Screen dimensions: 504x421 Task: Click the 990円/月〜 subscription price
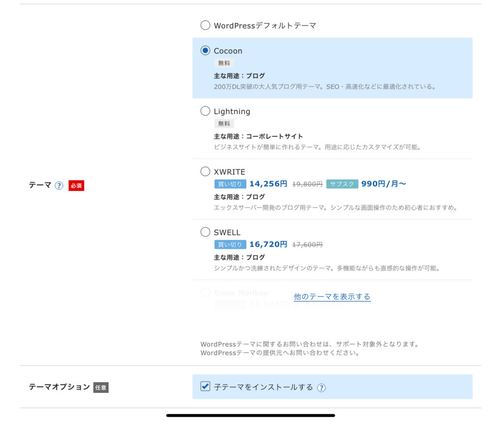383,183
